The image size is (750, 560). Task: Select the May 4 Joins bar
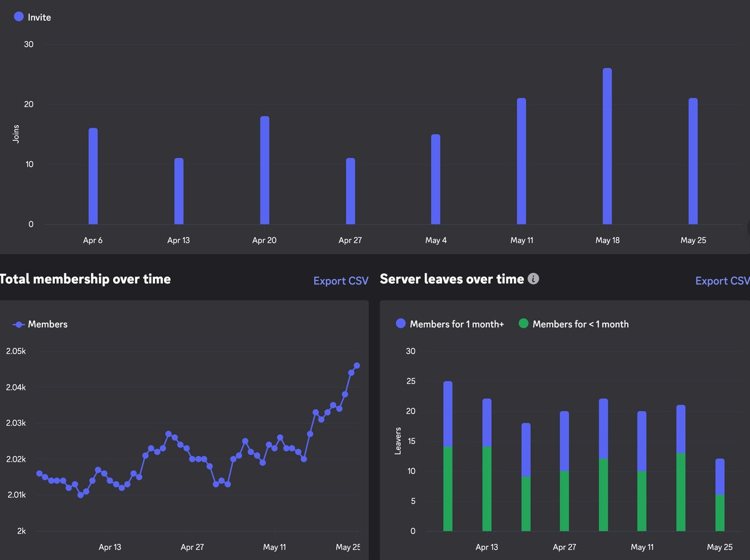point(436,179)
